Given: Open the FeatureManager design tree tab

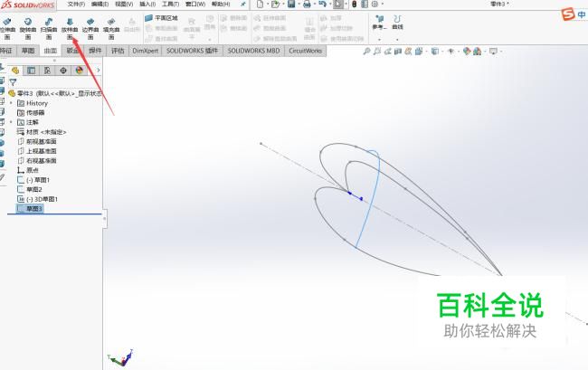Looking at the screenshot, I should [x=15, y=70].
